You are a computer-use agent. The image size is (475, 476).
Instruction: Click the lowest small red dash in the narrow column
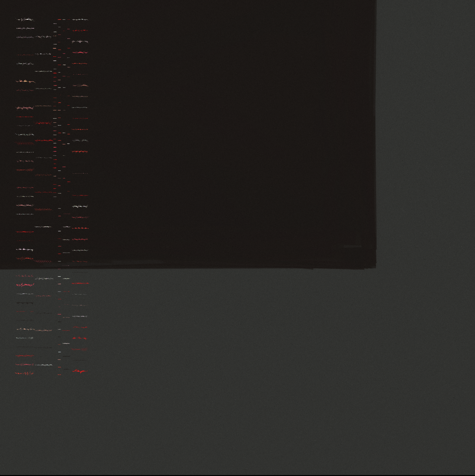coord(59,374)
